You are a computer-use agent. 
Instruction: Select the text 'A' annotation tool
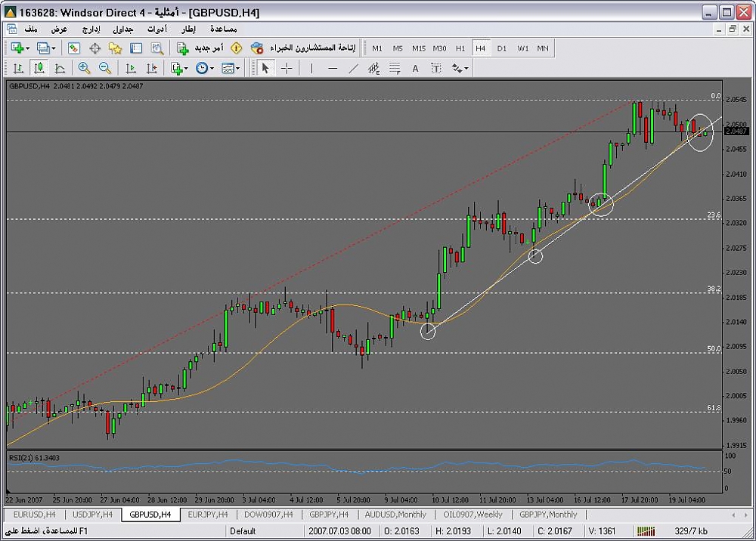[415, 68]
